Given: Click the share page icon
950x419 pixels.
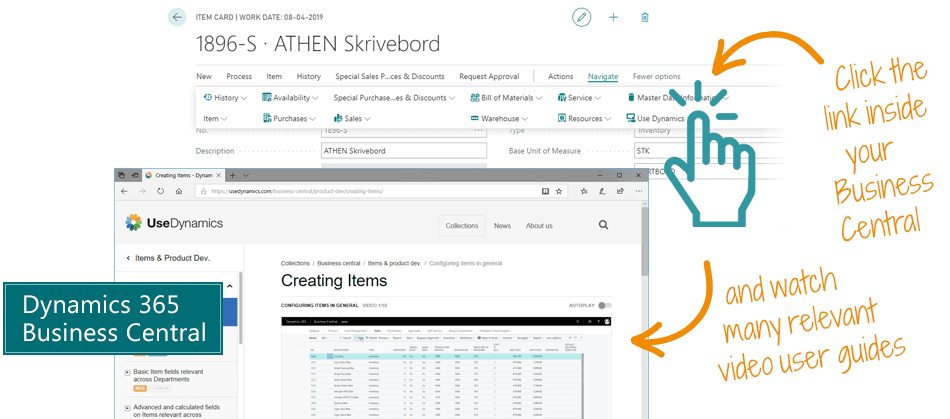Looking at the screenshot, I should click(620, 191).
